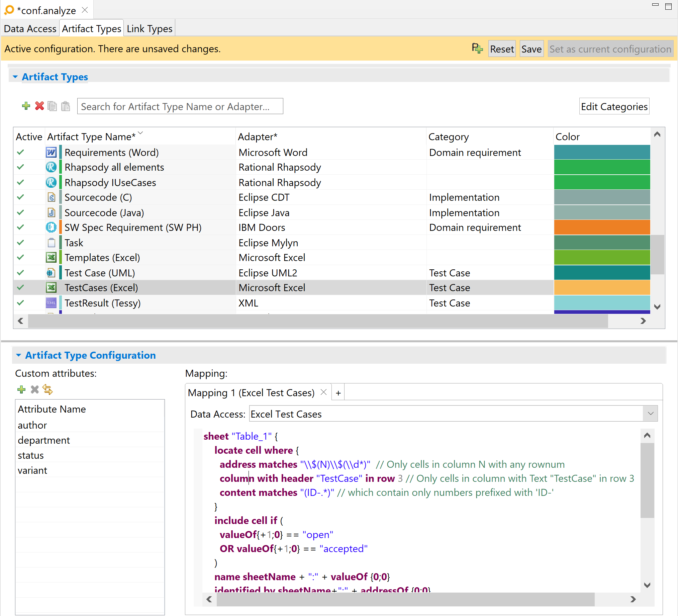This screenshot has width=678, height=616.
Task: Click clipboard icon of Task row
Action: (x=51, y=243)
